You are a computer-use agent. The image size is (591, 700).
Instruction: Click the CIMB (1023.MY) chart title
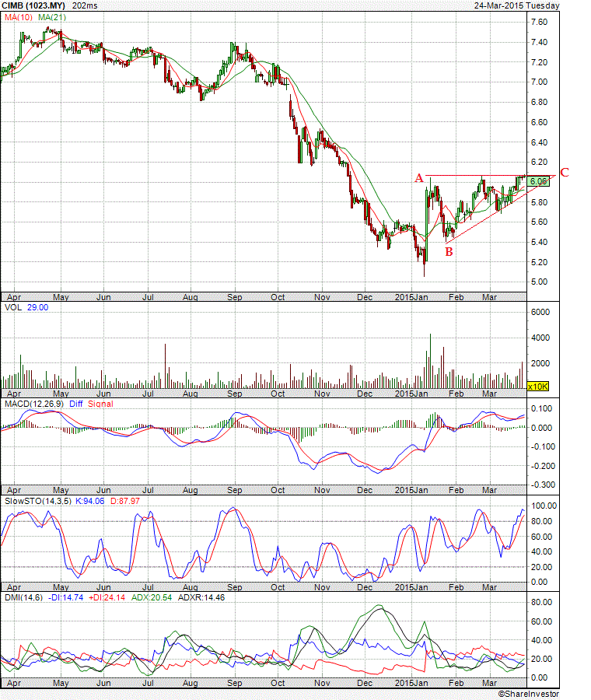click(34, 5)
